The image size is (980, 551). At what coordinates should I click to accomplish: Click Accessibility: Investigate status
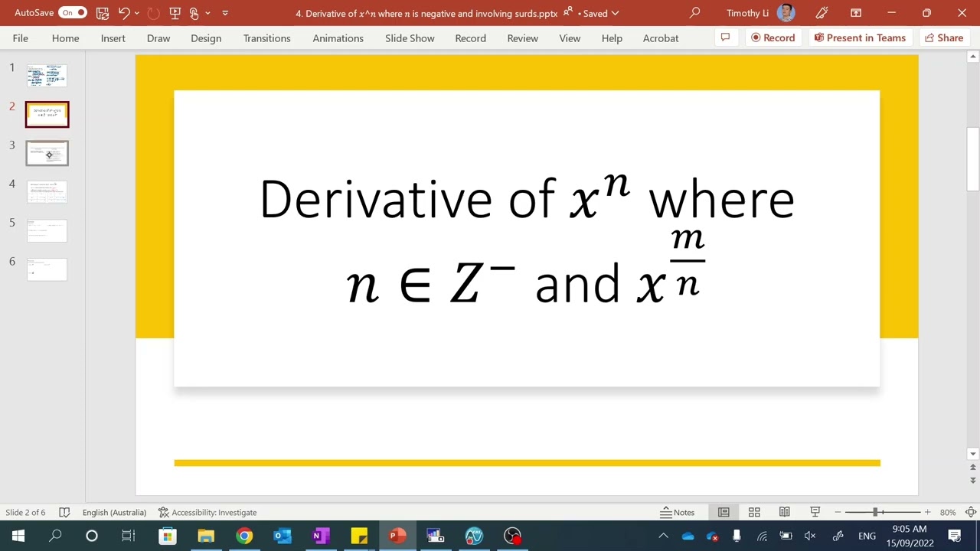(x=207, y=513)
